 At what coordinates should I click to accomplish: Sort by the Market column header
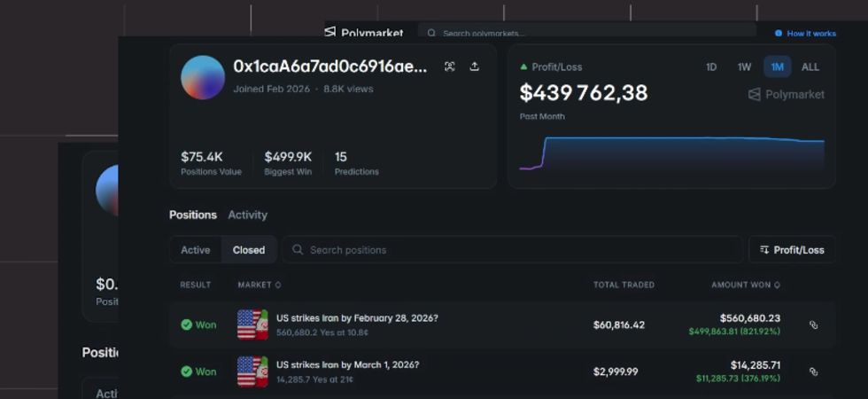point(259,285)
